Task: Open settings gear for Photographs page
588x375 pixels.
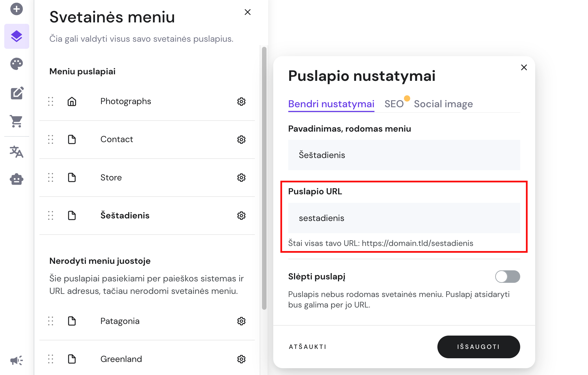Action: [241, 102]
